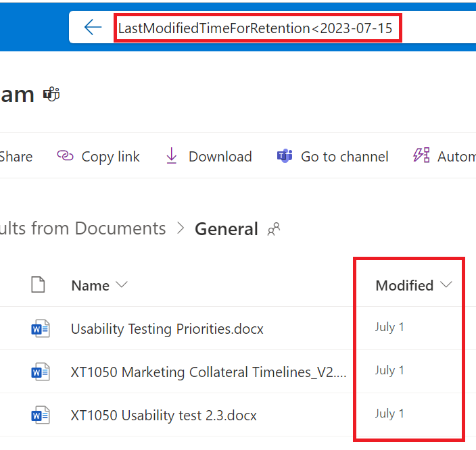Click the Copy link chain icon
Image resolution: width=476 pixels, height=450 pixels.
click(x=66, y=156)
